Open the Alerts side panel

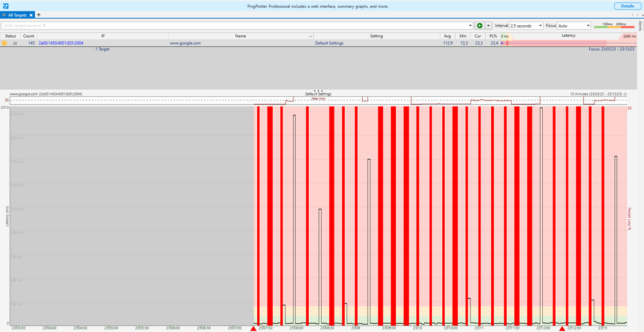pos(640,26)
